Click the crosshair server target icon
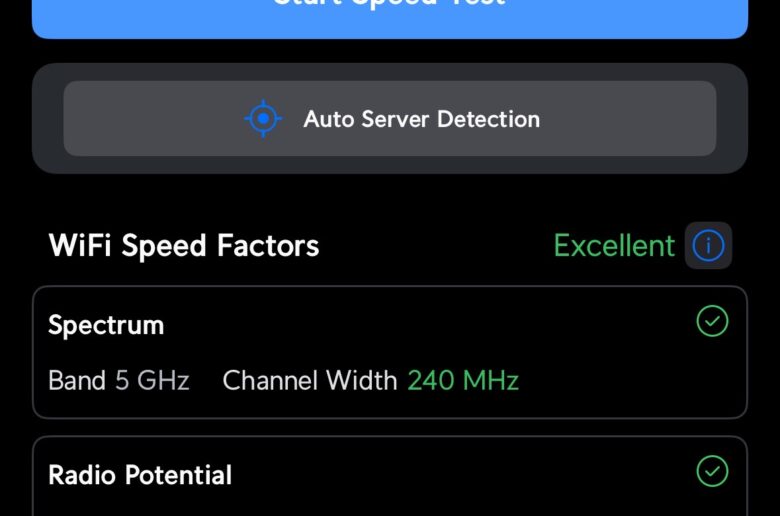Screen dimensions: 780x516 [263, 118]
